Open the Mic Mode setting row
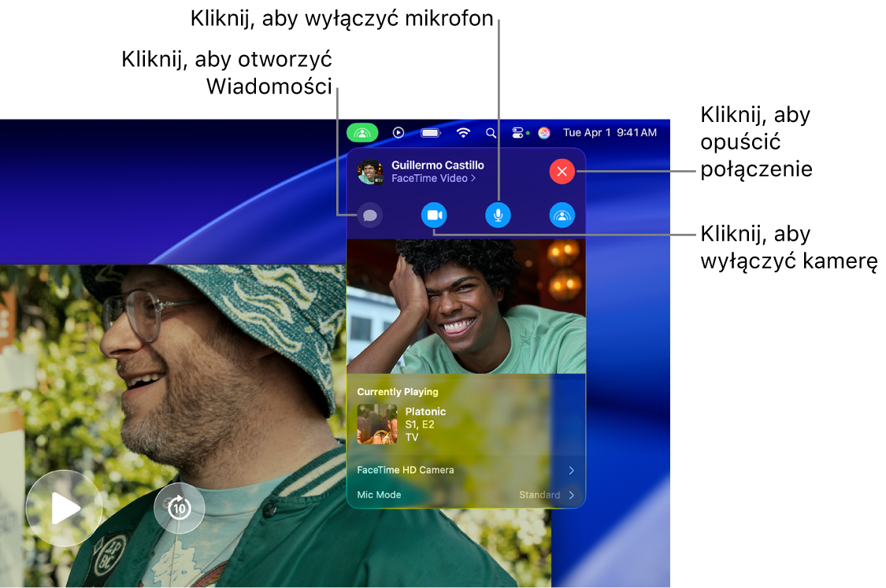Image resolution: width=886 pixels, height=588 pixels. [x=465, y=495]
